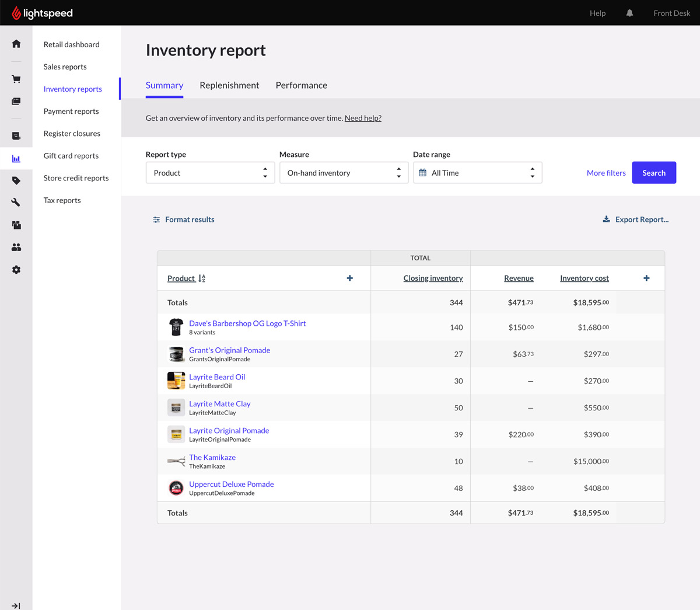Click the customers people icon
Viewport: 700px width, 610px height.
16,248
